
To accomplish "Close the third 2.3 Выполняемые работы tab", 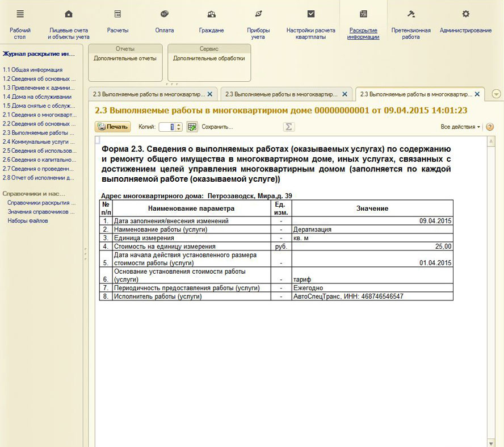I will click(x=477, y=94).
